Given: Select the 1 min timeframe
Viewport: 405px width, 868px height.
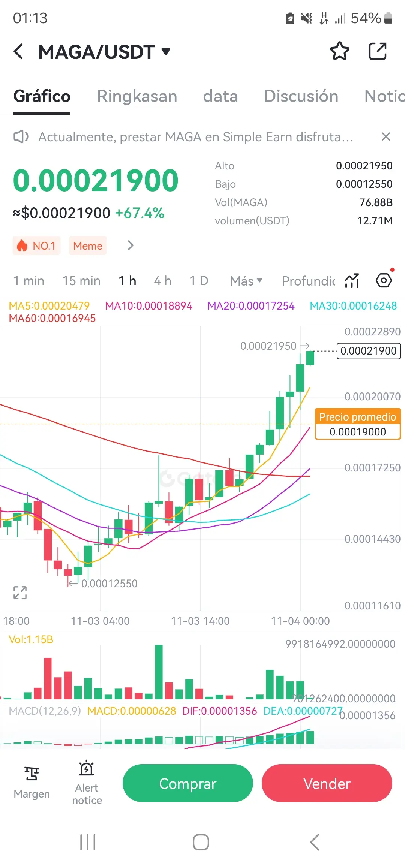Looking at the screenshot, I should click(29, 281).
